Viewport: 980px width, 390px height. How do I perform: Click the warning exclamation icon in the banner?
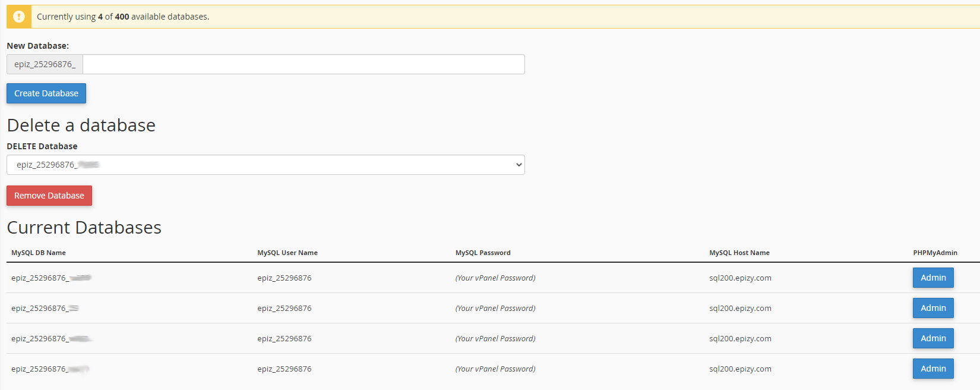pos(19,17)
